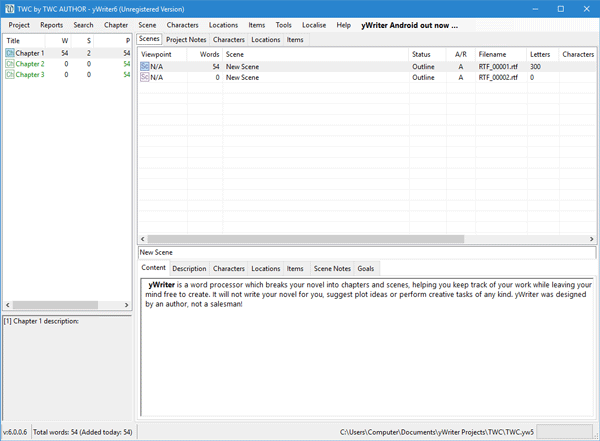The width and height of the screenshot is (600, 441).
Task: Click the Chapter 1 icon in chapter list
Action: 10,53
